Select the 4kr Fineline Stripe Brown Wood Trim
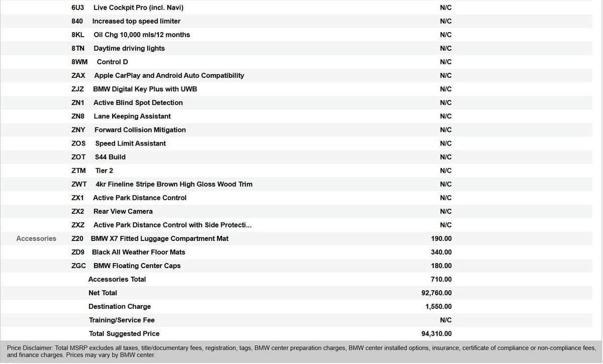The image size is (603, 364). pos(174,184)
